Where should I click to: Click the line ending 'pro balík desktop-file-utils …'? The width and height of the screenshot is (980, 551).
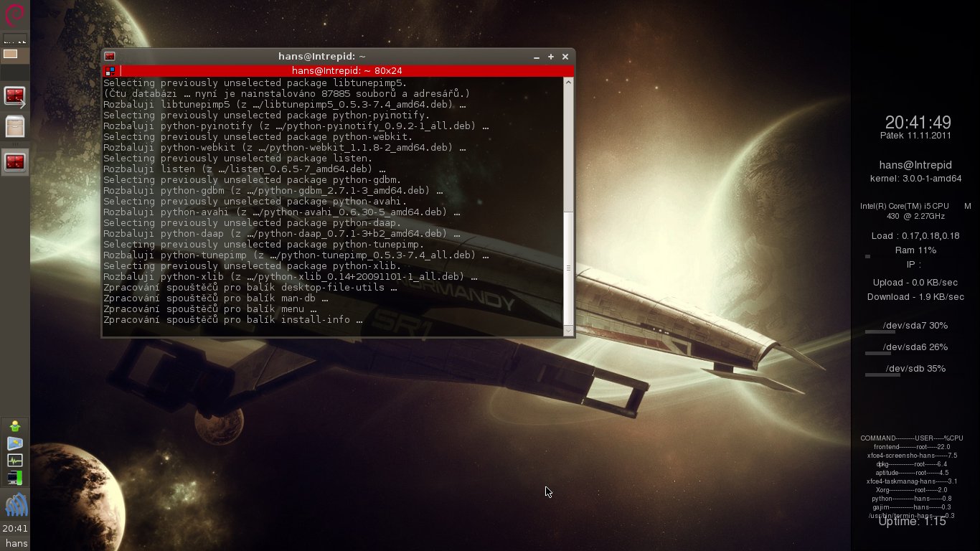[x=250, y=288]
